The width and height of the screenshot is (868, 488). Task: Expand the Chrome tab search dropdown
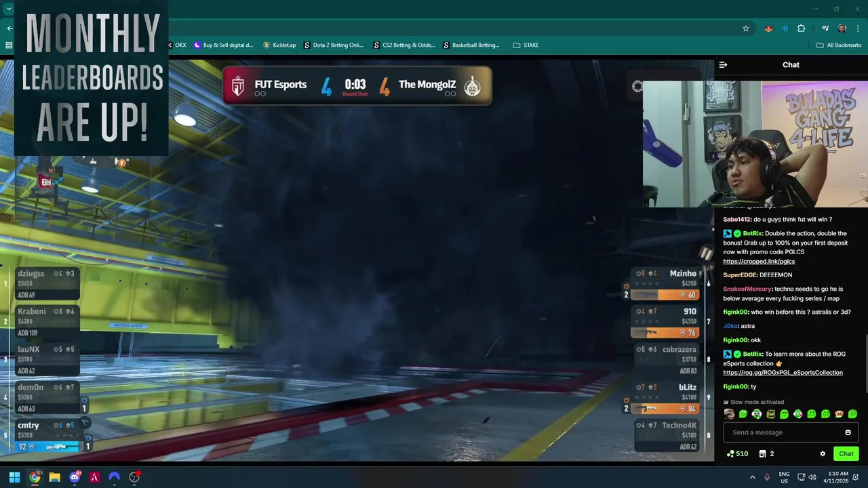(x=9, y=9)
